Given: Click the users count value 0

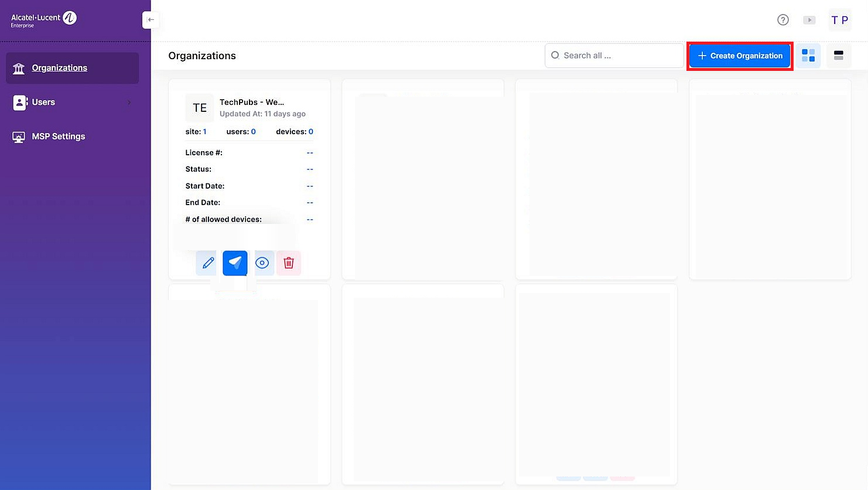Looking at the screenshot, I should 254,132.
